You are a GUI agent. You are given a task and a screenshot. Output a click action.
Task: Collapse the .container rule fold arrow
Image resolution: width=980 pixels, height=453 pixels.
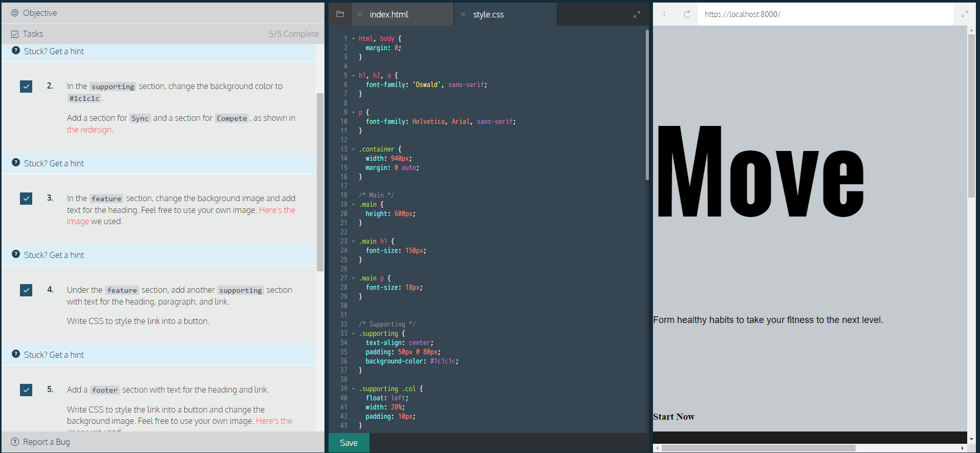coord(353,149)
